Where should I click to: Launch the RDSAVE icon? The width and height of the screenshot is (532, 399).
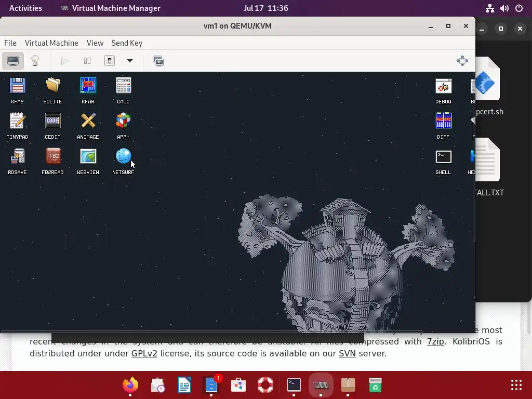[x=17, y=161]
